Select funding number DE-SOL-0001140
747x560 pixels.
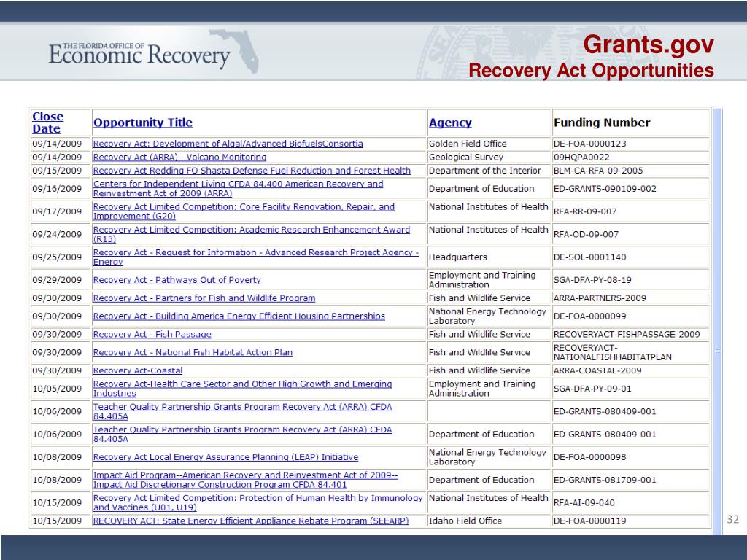click(x=589, y=257)
